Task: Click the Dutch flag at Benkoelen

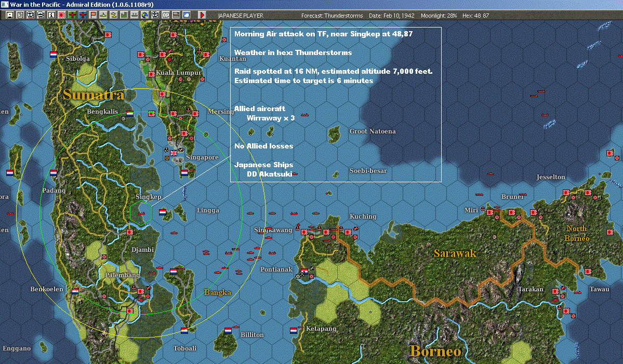Action: coord(75,291)
